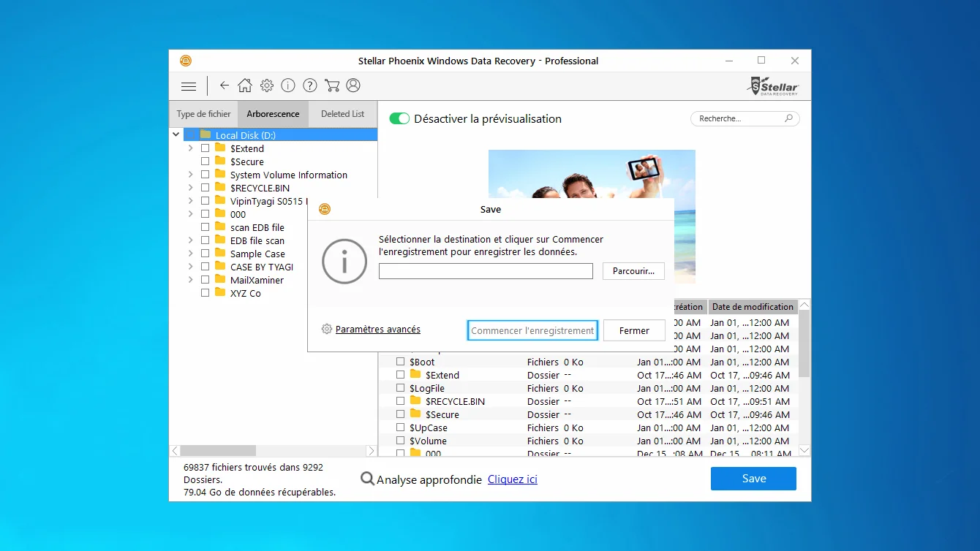Viewport: 980px width, 551px height.
Task: Click the information icon in the toolbar
Action: click(288, 85)
